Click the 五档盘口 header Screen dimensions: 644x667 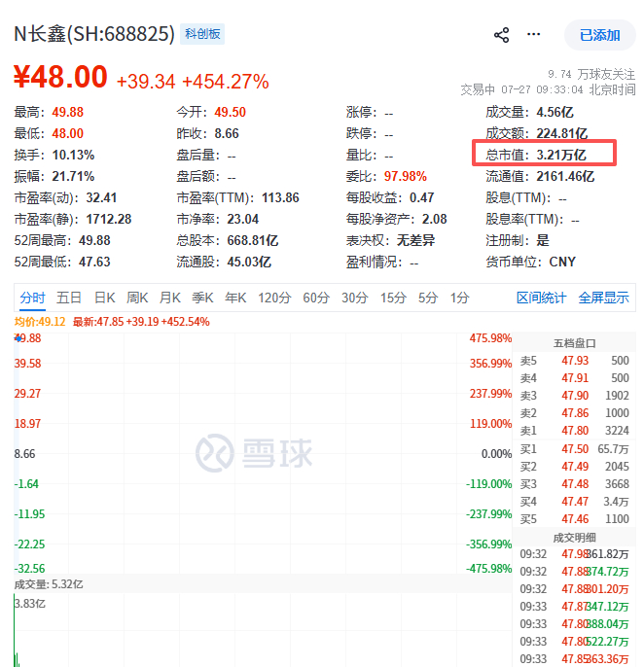point(574,343)
